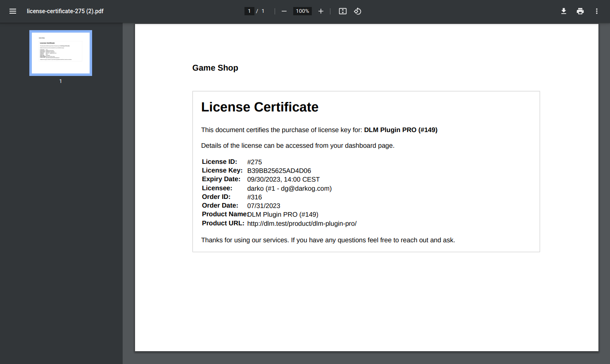Click the 100% zoom level field
Image resolution: width=610 pixels, height=364 pixels.
tap(302, 11)
